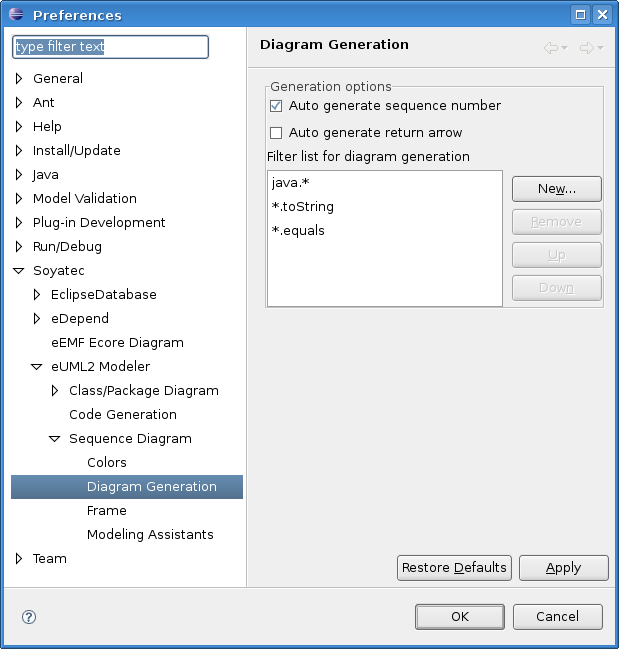Expand the Class/Package Diagram node
The width and height of the screenshot is (619, 649).
click(x=55, y=391)
